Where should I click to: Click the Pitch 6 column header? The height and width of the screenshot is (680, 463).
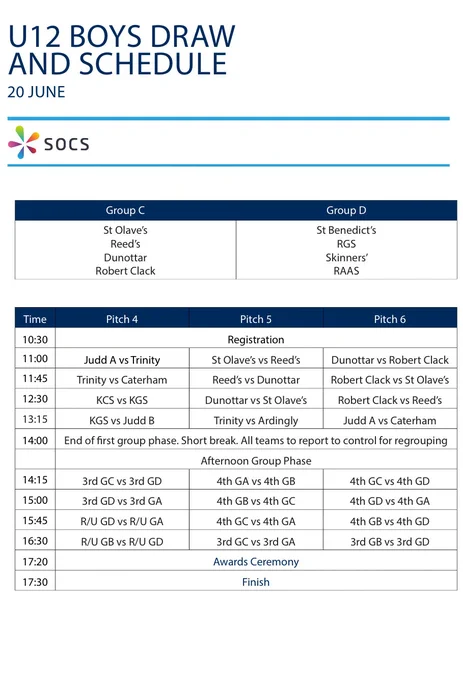click(x=390, y=319)
